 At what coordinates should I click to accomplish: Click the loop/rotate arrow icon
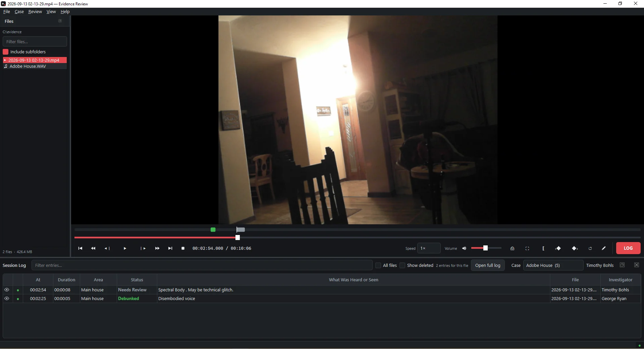coord(590,248)
